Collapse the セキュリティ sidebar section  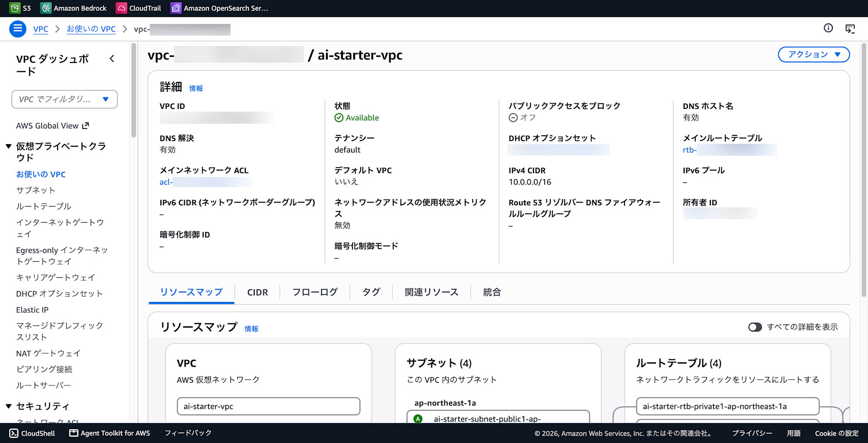8,406
